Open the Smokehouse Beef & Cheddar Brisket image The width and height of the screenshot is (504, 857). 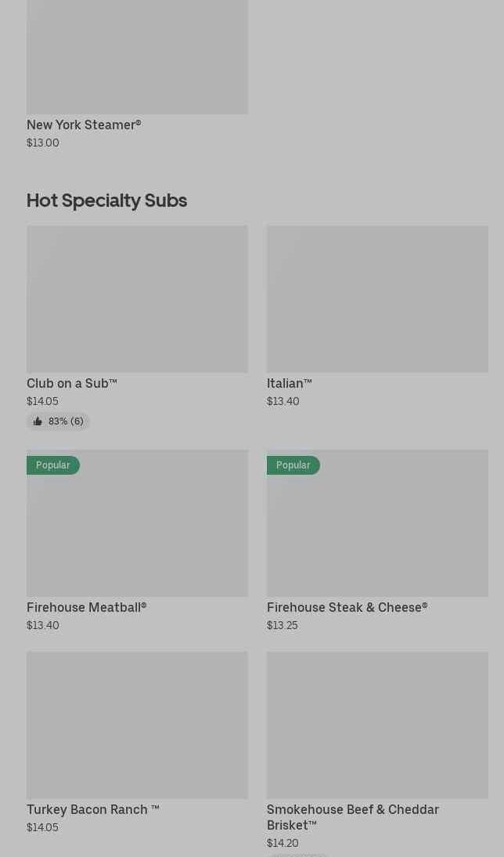click(x=377, y=725)
